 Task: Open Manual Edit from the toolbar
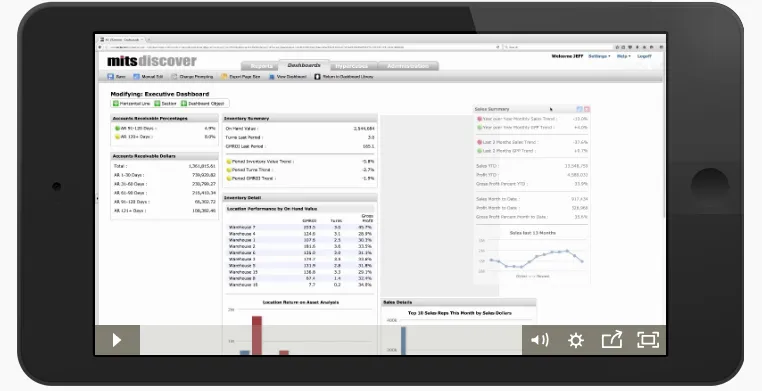pos(148,77)
